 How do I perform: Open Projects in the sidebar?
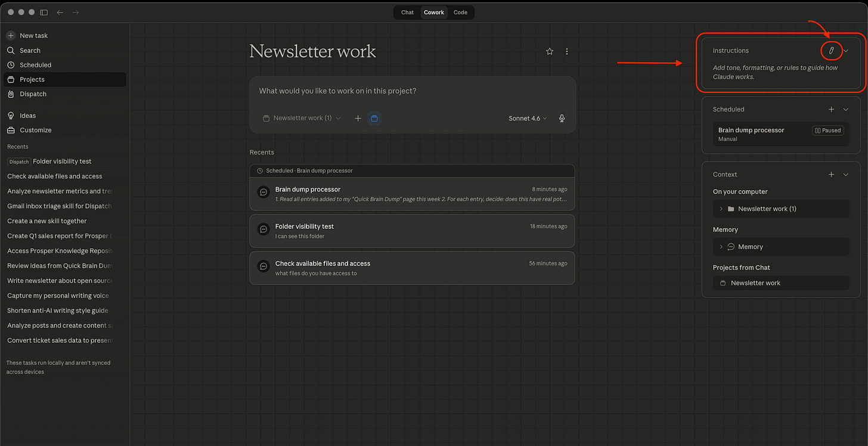(65, 79)
